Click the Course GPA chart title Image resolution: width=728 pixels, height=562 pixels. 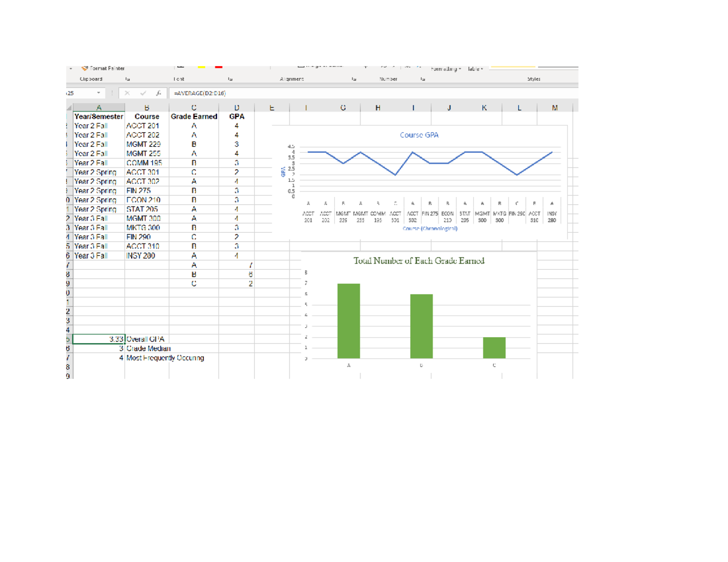[419, 135]
